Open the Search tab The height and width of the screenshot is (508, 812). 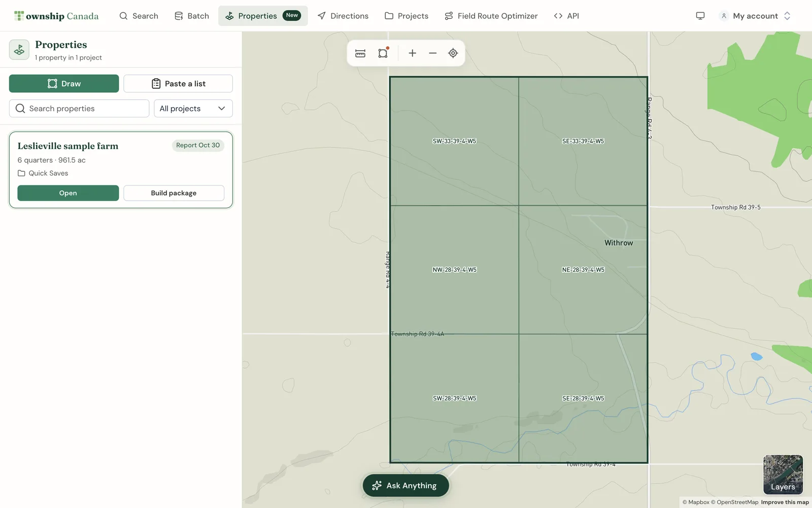coord(139,16)
